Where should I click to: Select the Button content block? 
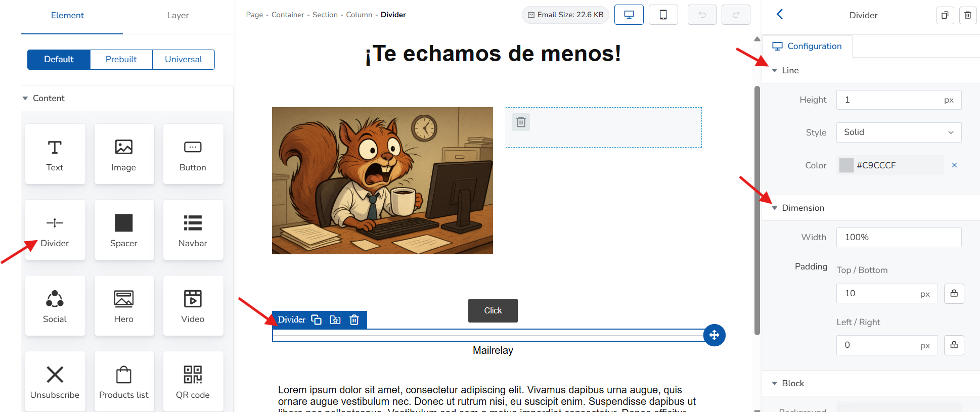pos(193,154)
